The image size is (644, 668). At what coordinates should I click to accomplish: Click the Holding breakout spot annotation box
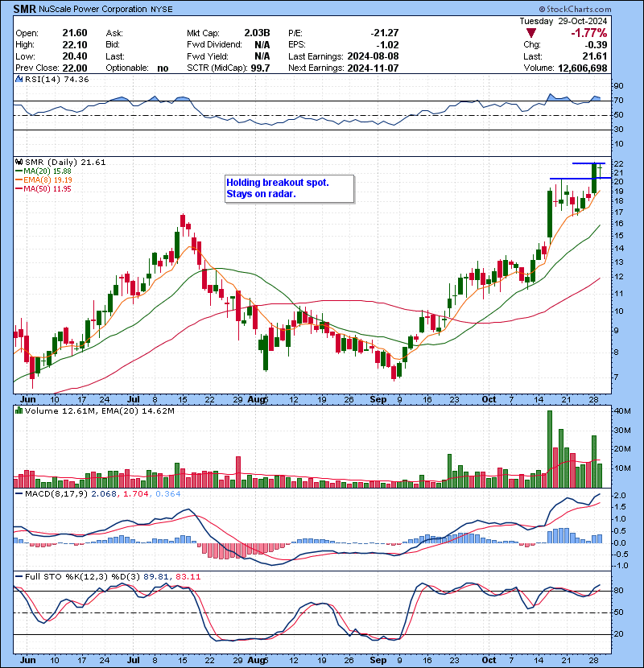(289, 188)
